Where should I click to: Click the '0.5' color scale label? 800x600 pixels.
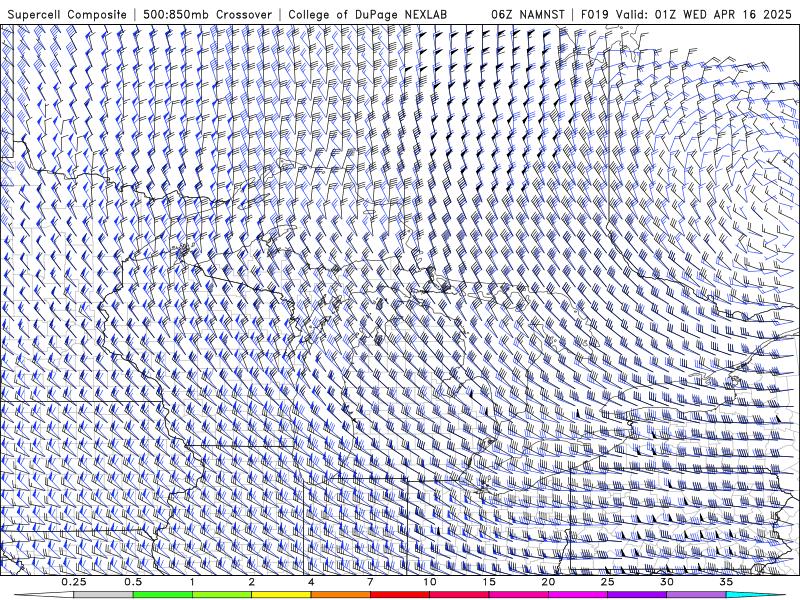point(133,582)
